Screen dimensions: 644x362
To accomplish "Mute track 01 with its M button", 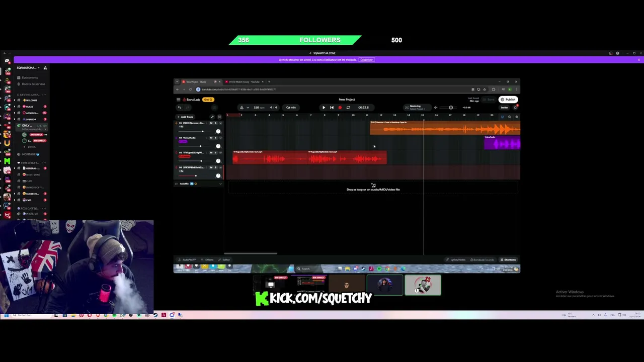I will click(x=211, y=123).
